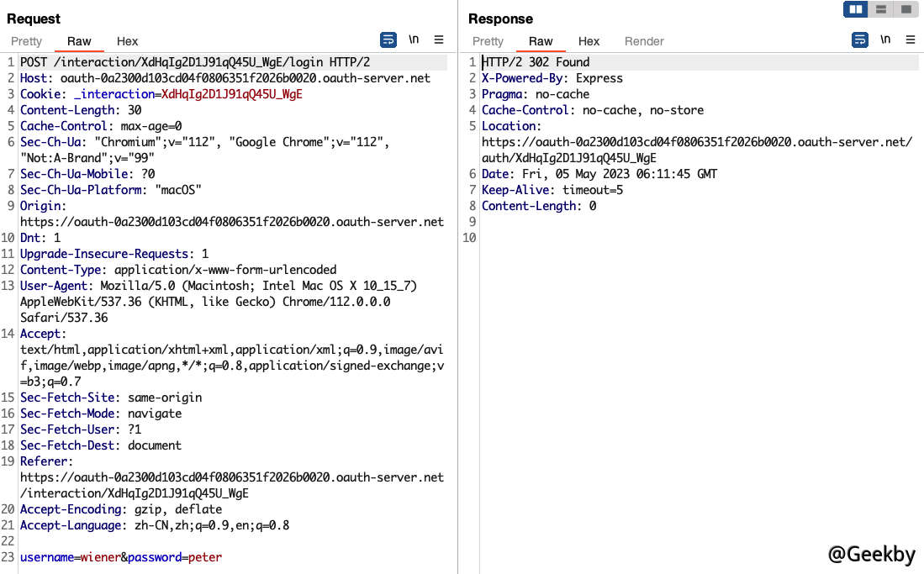Switch to the Response Pretty tab
The image size is (924, 574).
[x=488, y=41]
